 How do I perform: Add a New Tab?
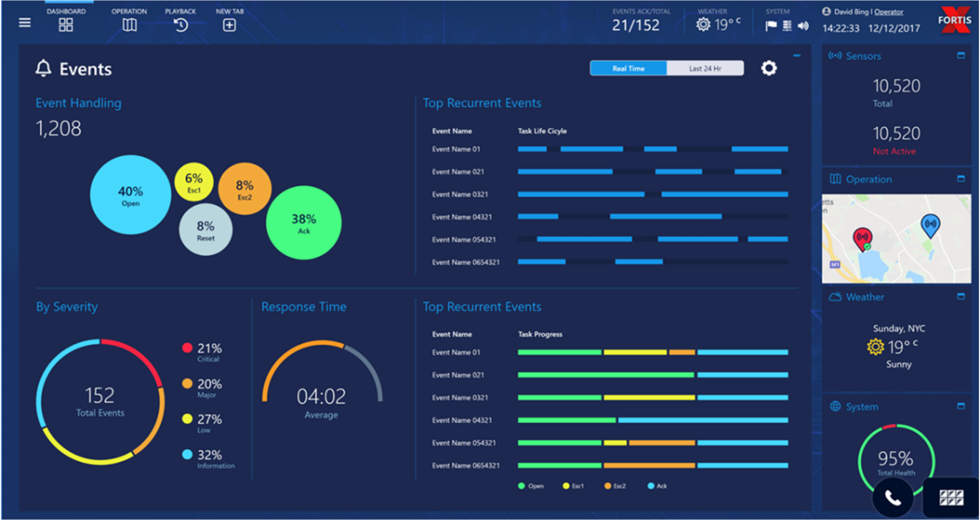tap(229, 20)
